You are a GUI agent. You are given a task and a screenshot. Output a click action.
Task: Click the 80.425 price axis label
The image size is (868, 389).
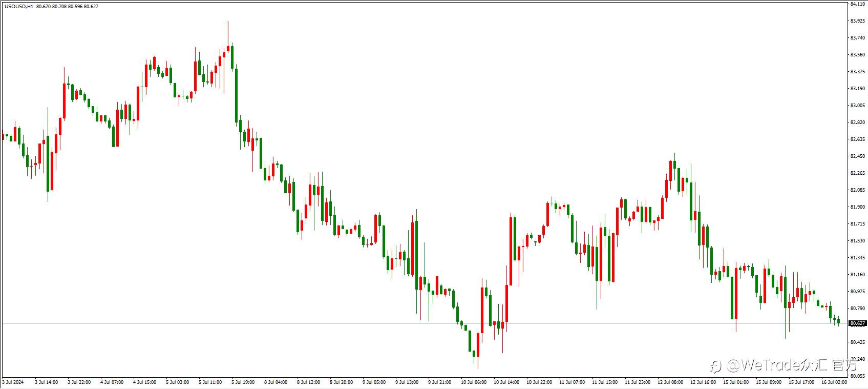(857, 342)
